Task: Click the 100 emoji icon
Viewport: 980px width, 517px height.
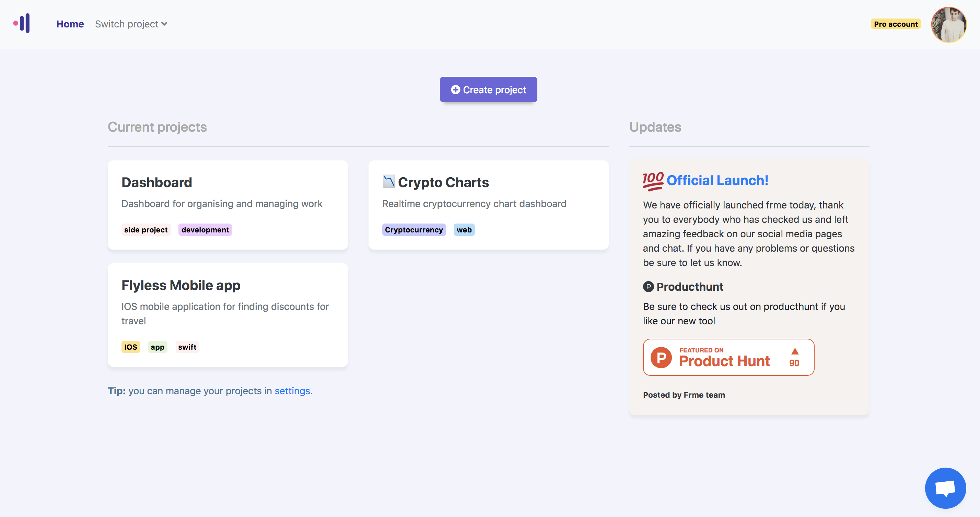Action: (x=653, y=181)
